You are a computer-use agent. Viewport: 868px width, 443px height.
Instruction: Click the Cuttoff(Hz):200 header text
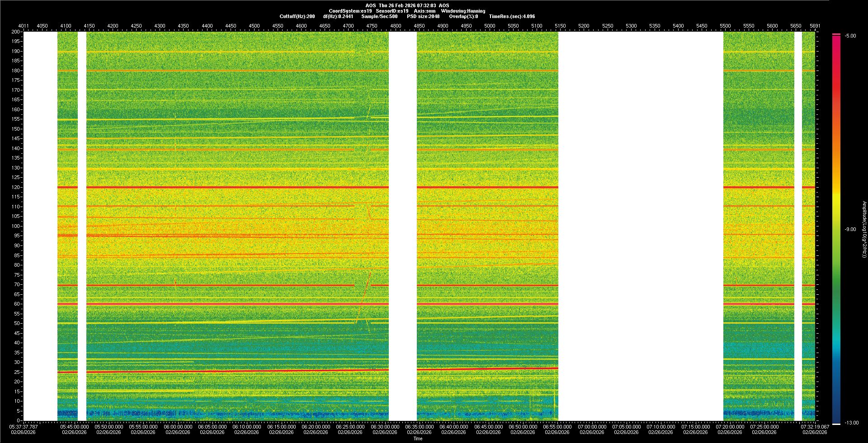[x=297, y=16]
